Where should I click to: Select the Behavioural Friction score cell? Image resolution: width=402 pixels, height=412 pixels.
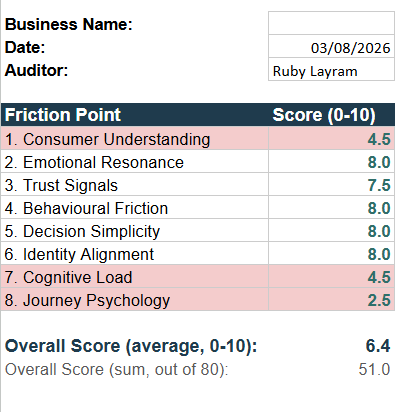pos(331,208)
